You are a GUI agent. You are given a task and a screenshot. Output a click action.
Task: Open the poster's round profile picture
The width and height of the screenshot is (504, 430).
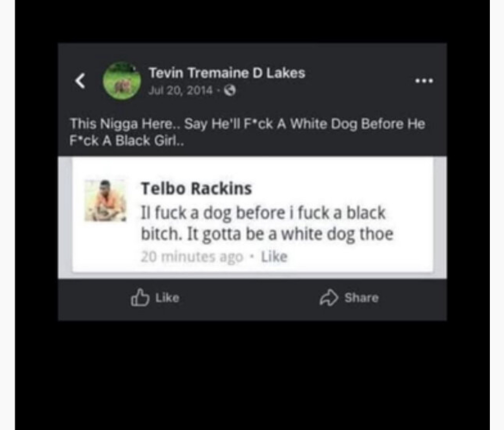coord(122,81)
